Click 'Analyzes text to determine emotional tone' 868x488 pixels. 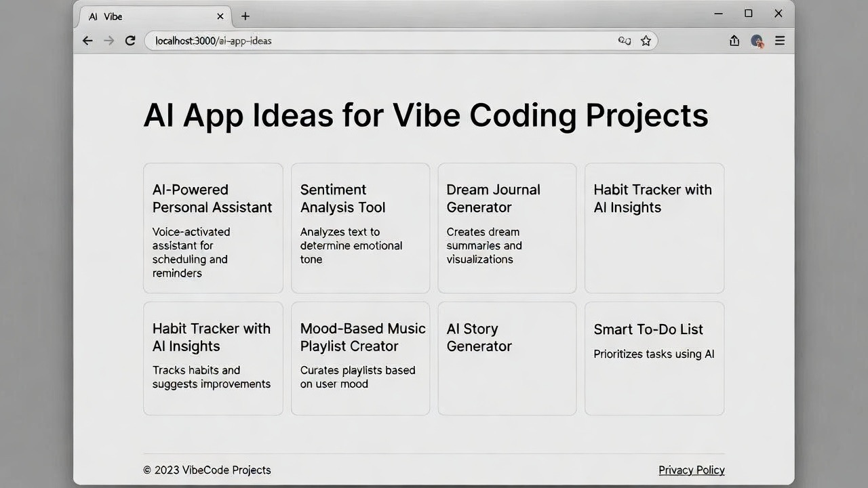[351, 245]
